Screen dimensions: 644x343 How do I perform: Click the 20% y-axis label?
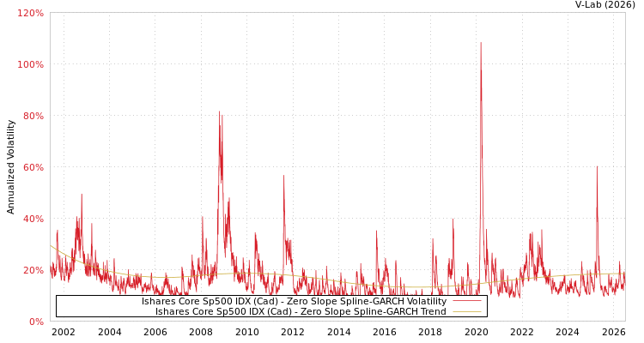33,270
